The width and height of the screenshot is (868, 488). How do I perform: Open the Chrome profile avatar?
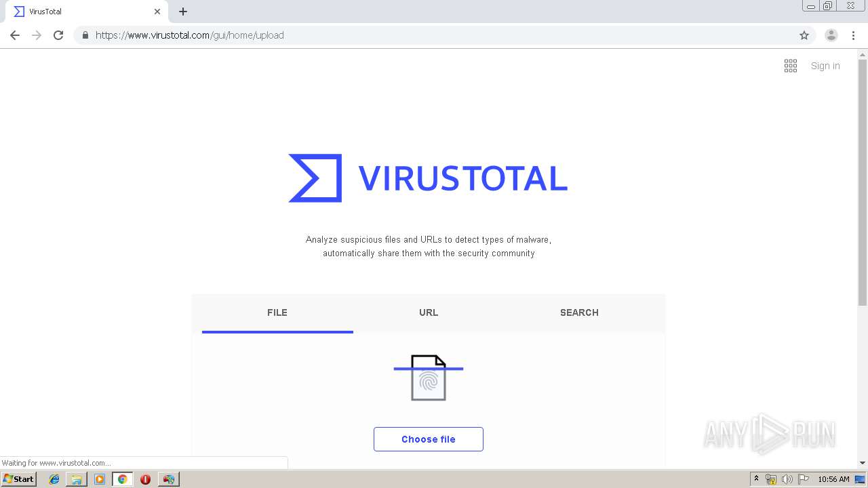point(831,35)
